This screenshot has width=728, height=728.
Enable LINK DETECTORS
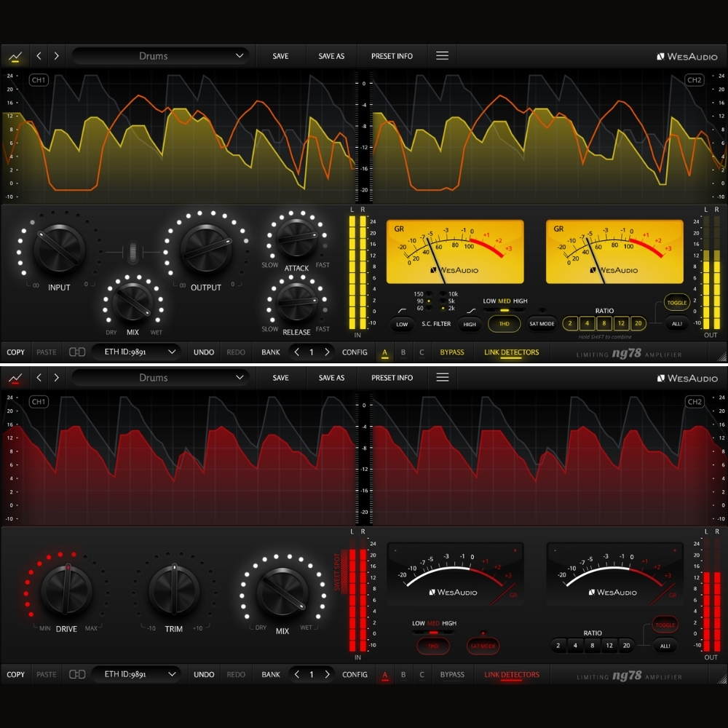510,352
